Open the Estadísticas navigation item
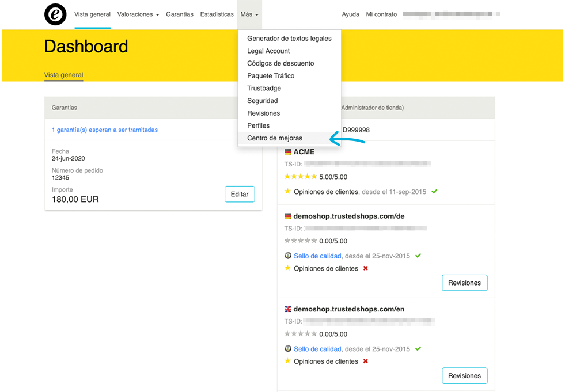This screenshot has height=392, width=565. 217,14
